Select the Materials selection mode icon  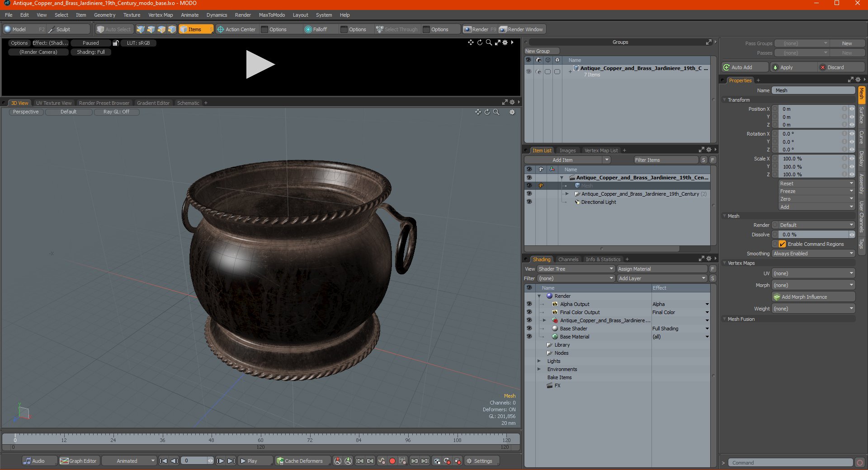point(172,29)
